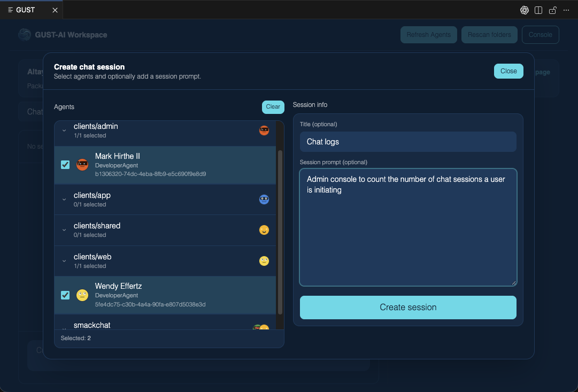Select the GUST editor tab
Image resolution: width=578 pixels, height=392 pixels.
click(25, 10)
